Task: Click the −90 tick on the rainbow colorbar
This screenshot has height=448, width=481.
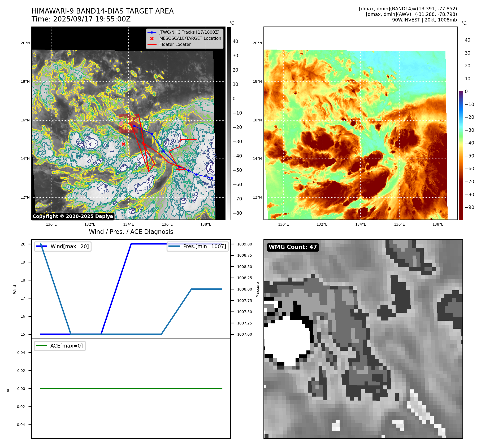Action: pos(470,207)
